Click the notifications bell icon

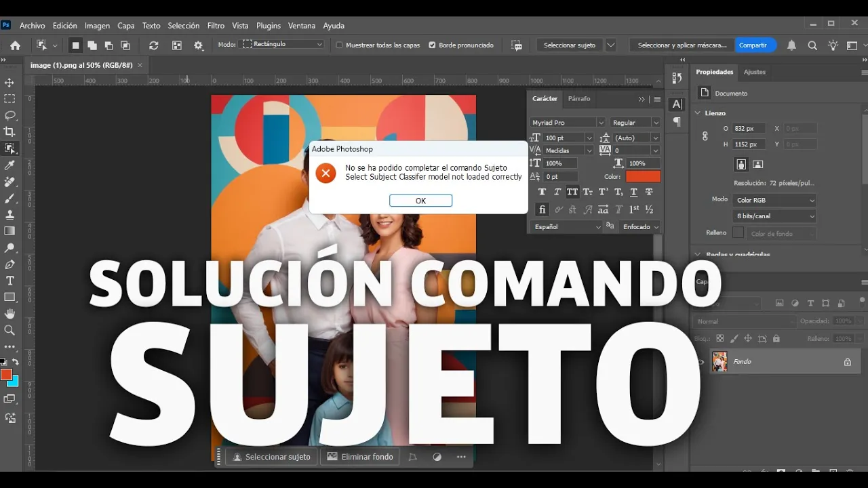[791, 45]
